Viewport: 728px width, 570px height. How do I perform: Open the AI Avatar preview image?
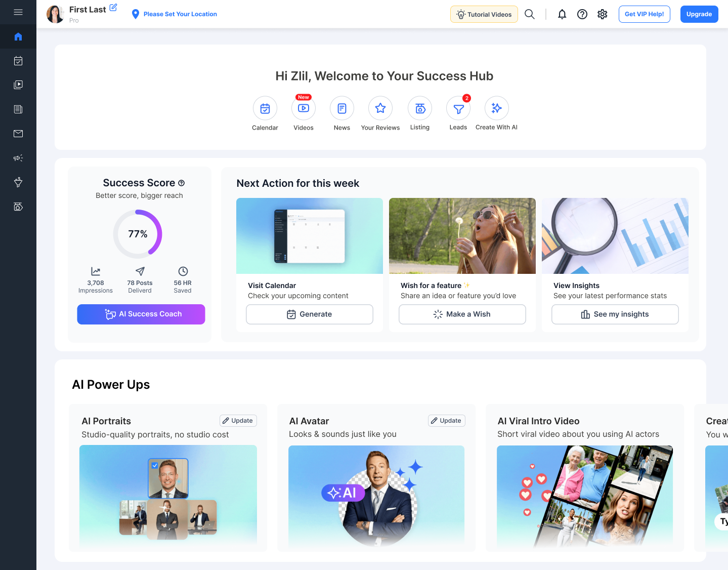376,496
